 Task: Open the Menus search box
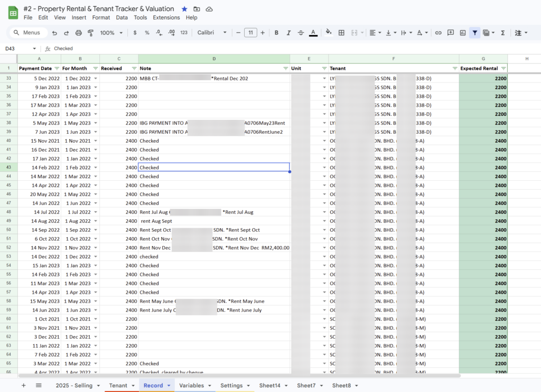(x=27, y=32)
